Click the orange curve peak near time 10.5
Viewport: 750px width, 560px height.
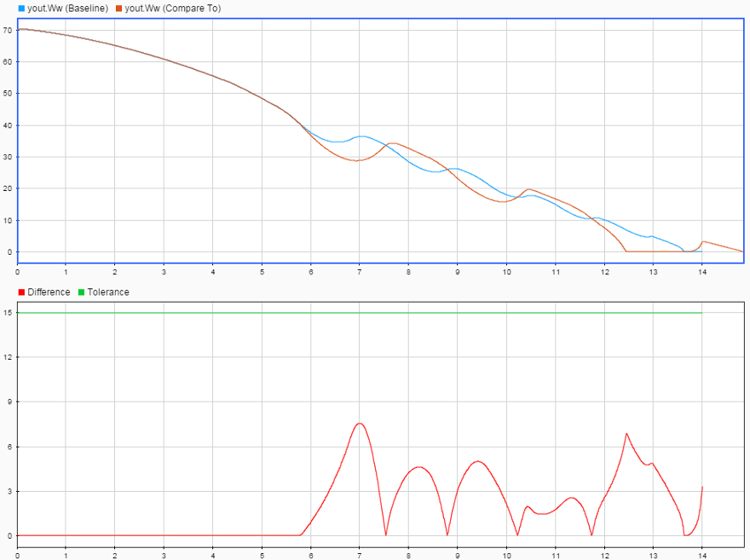(529, 189)
